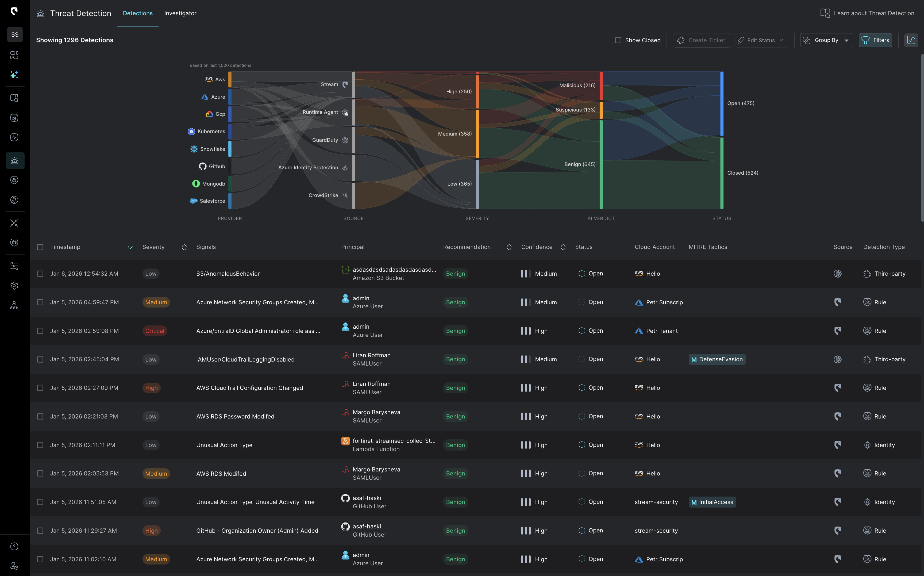The image size is (924, 576).
Task: Select the Detections tab
Action: tap(137, 13)
